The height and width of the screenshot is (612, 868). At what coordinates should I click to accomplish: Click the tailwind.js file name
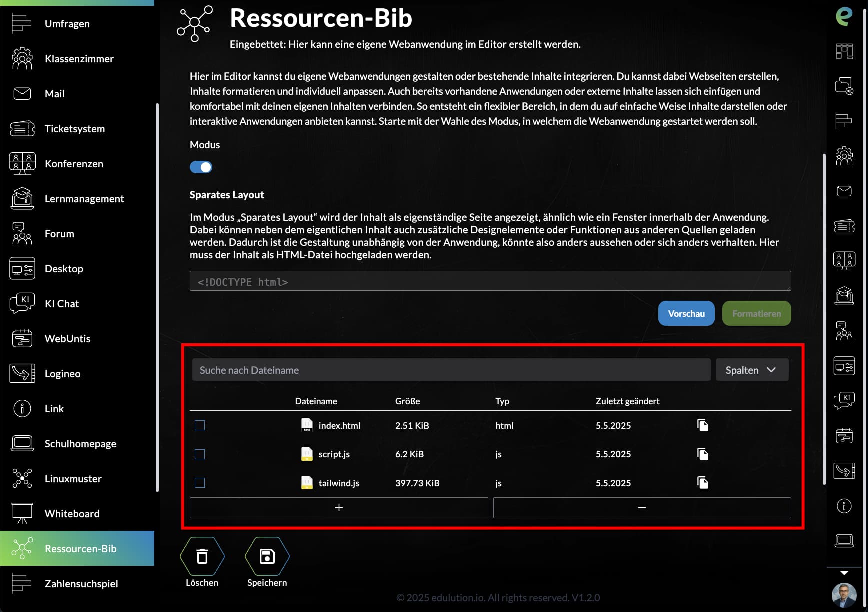[339, 483]
